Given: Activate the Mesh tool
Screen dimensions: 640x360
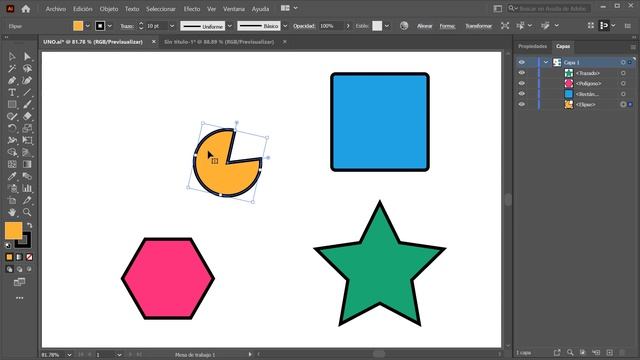Looking at the screenshot, I should (x=12, y=164).
